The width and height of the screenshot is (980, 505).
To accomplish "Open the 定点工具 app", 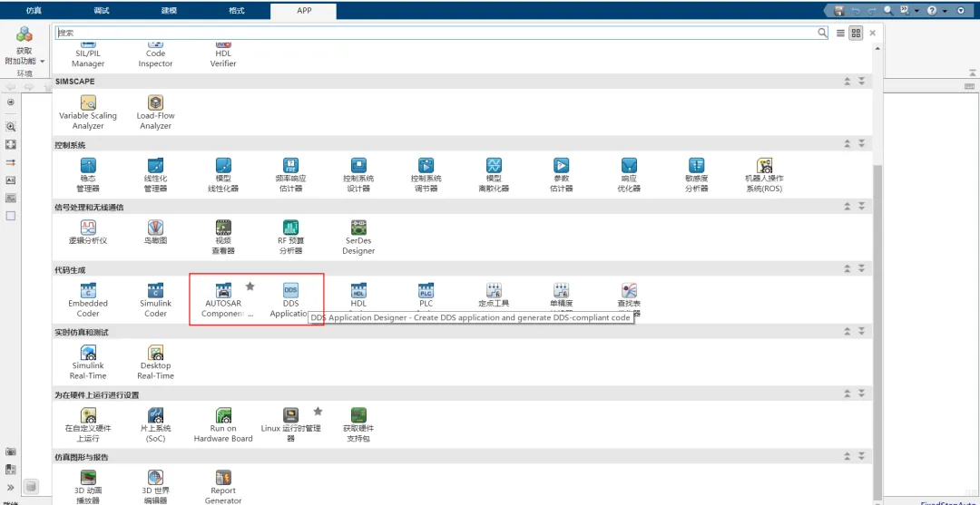I will point(494,294).
